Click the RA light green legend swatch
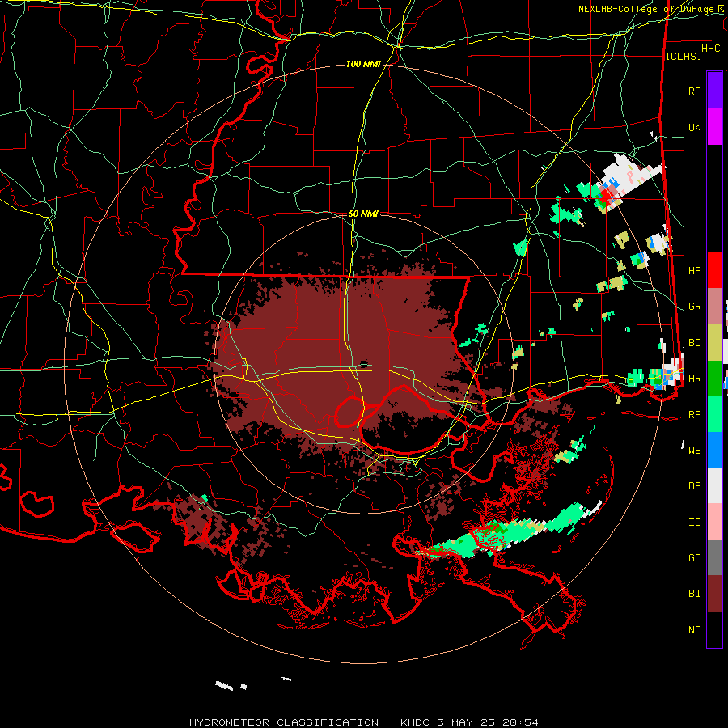728x728 pixels. coord(714,414)
